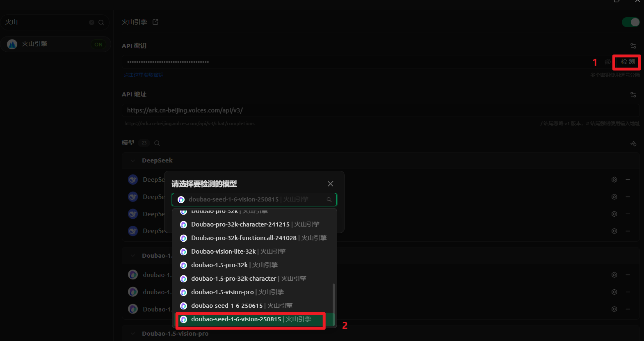Viewport: 644px width, 341px height.
Task: Click the 检测 check button
Action: tap(627, 62)
